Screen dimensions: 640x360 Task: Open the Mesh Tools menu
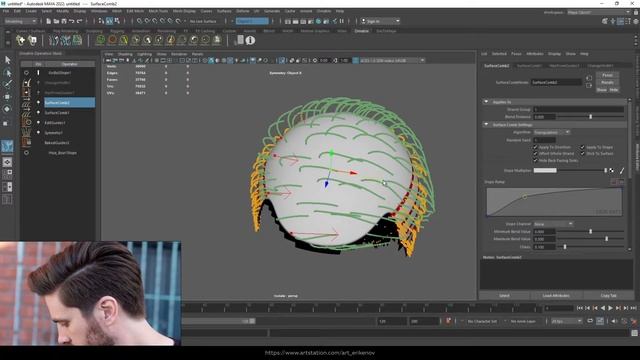coord(158,11)
